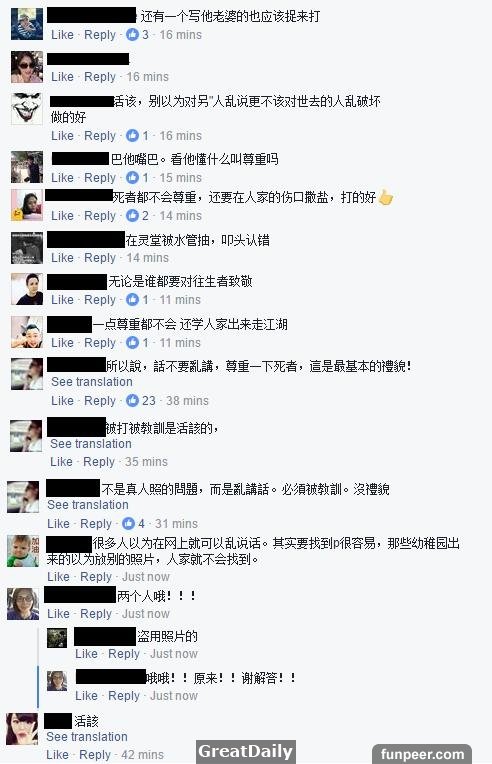Reply to comment 无论是谁都要对往生者致敬
Image resolution: width=492 pixels, height=764 pixels.
coord(100,300)
